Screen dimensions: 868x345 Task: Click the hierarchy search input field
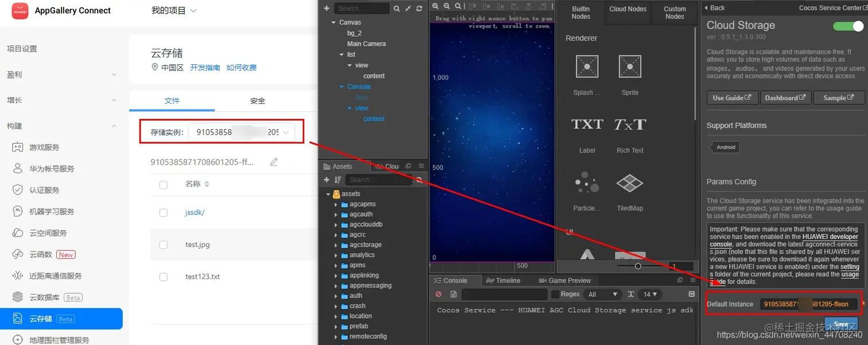tap(362, 9)
